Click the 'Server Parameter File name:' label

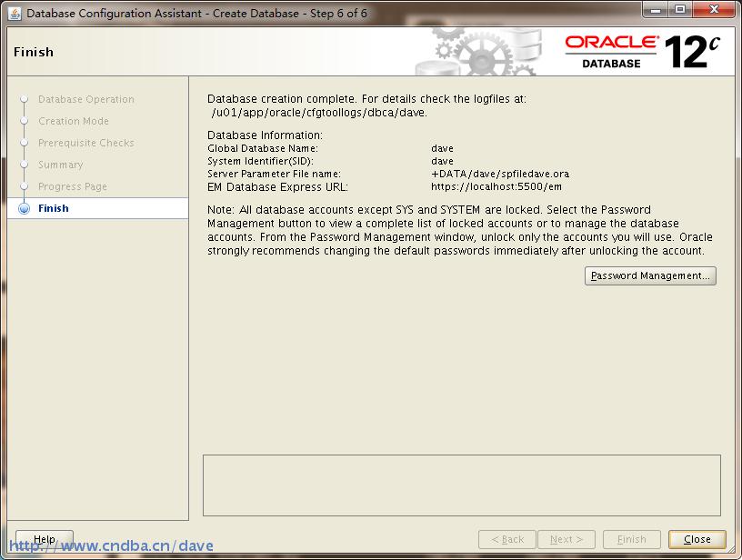(274, 174)
